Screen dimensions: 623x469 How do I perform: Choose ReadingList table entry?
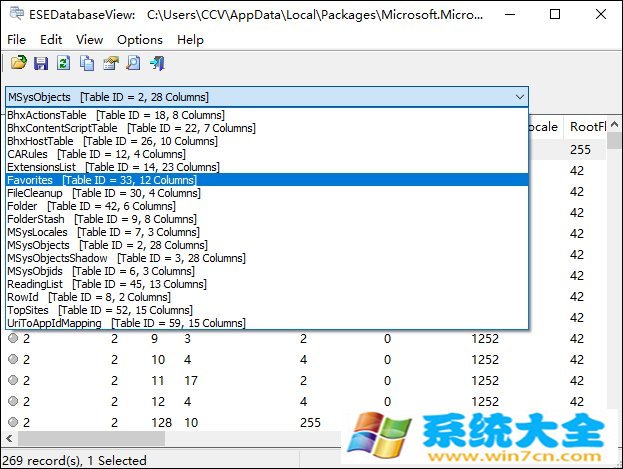point(267,284)
